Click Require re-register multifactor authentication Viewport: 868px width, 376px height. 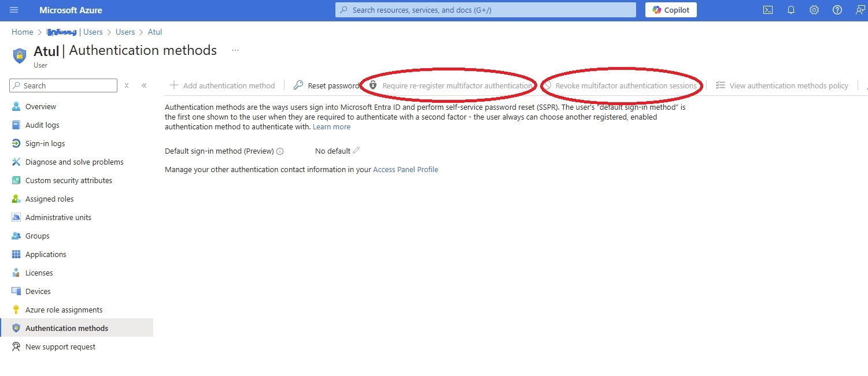click(x=450, y=85)
